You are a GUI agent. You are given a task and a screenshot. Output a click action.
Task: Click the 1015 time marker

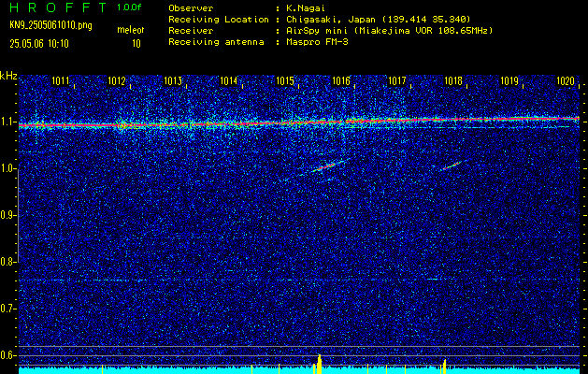click(285, 80)
